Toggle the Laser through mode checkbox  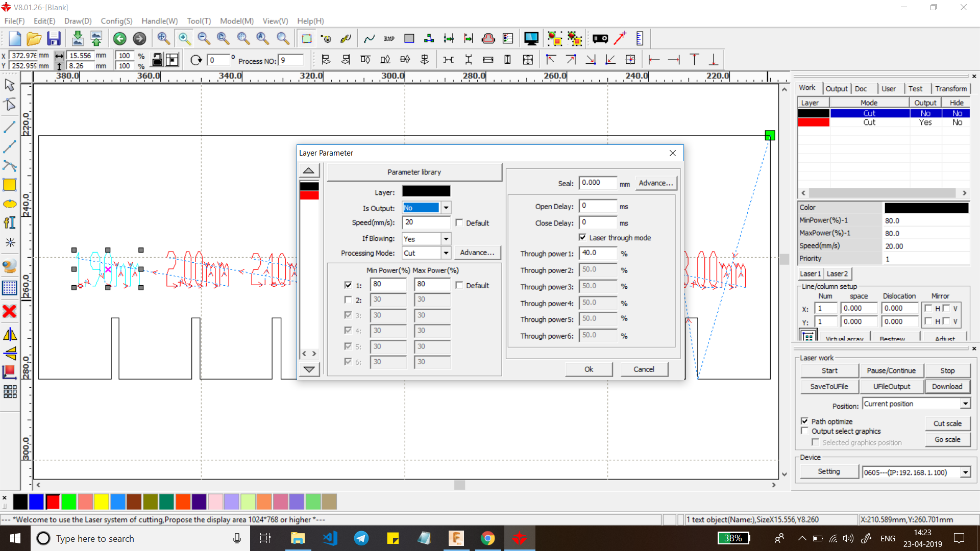[582, 238]
